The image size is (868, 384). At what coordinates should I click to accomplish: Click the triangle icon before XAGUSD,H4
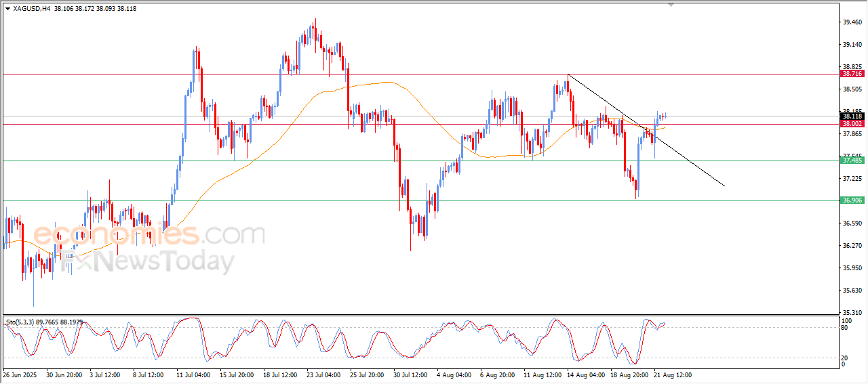click(x=7, y=8)
